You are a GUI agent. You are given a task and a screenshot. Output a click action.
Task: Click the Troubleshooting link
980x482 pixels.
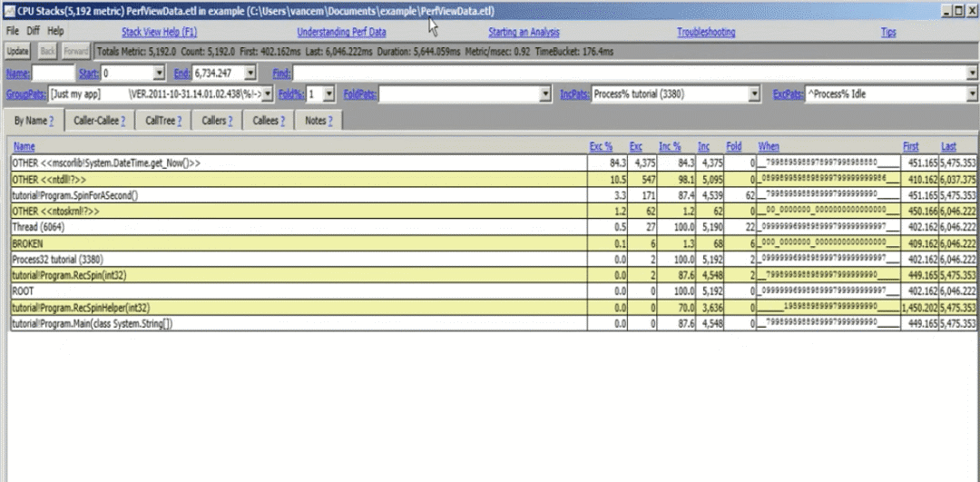(706, 32)
